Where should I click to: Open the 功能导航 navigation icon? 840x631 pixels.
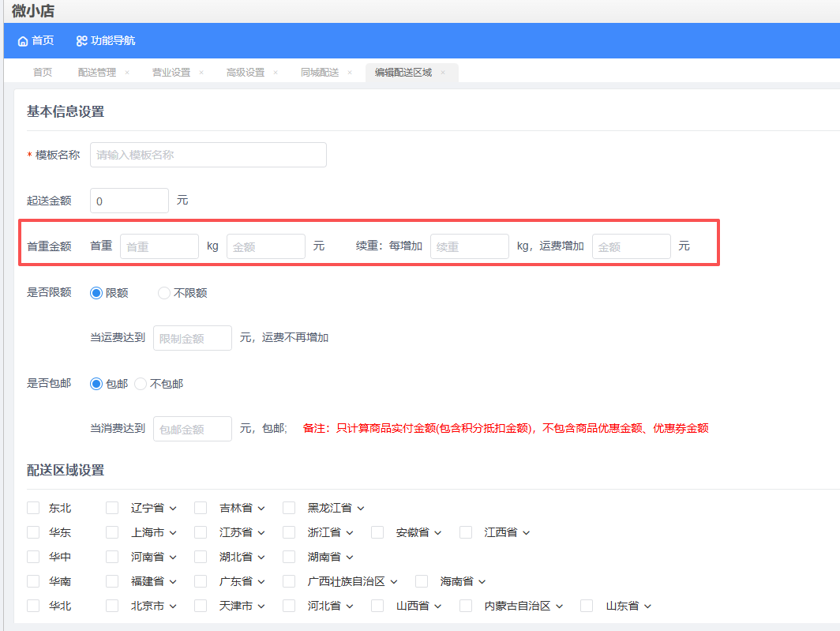(x=81, y=41)
